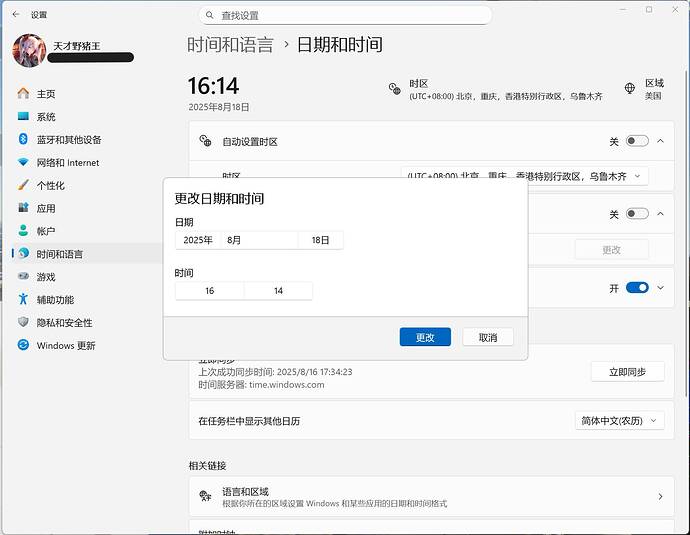This screenshot has width=690, height=535.
Task: Toggle the automatic time zone (自动设置时区) switch
Action: tap(636, 142)
